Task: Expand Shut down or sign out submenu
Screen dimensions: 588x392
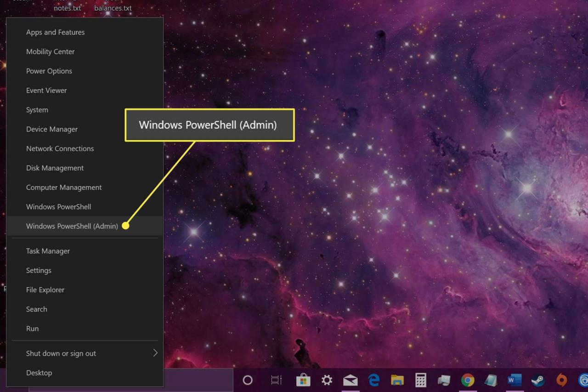Action: (x=85, y=353)
